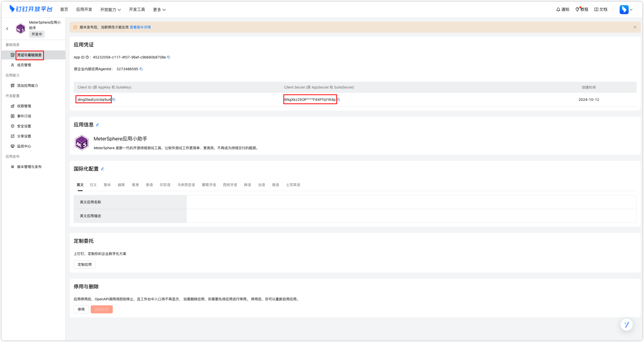The height and width of the screenshot is (342, 644).
Task: Copy the AgentId number
Action: pyautogui.click(x=141, y=69)
